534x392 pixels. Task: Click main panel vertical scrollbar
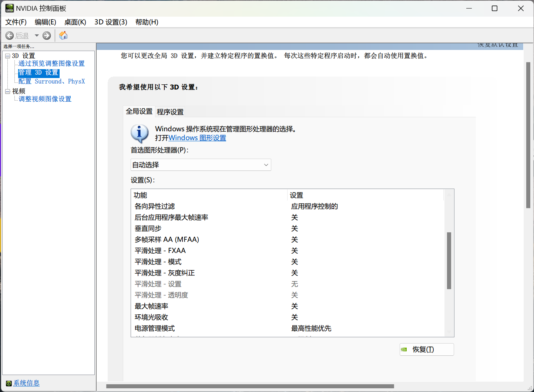(x=528, y=135)
